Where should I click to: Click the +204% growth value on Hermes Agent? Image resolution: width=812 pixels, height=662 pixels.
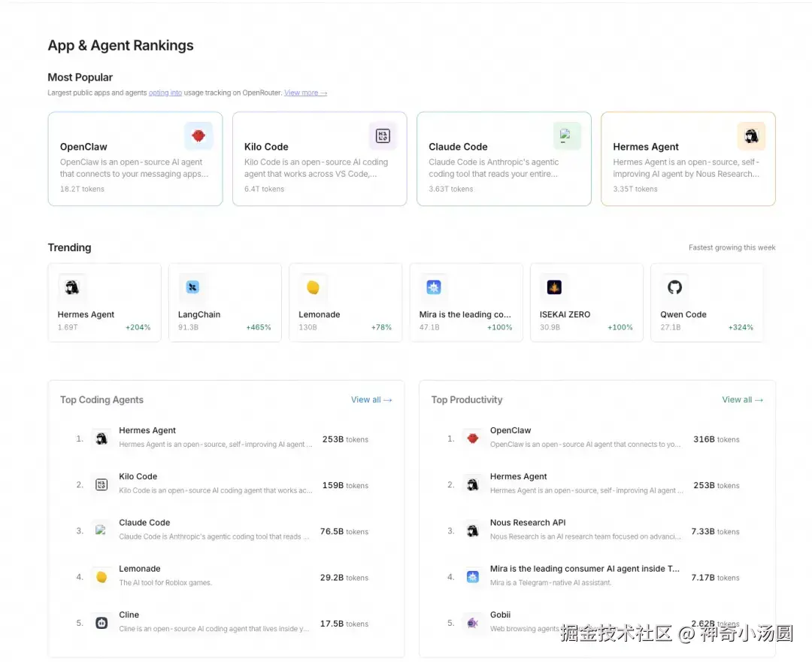click(x=138, y=327)
